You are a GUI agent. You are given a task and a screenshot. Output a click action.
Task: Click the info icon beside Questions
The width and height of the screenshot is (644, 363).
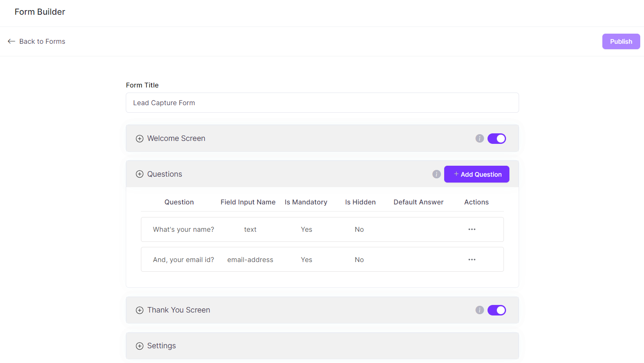[436, 174]
